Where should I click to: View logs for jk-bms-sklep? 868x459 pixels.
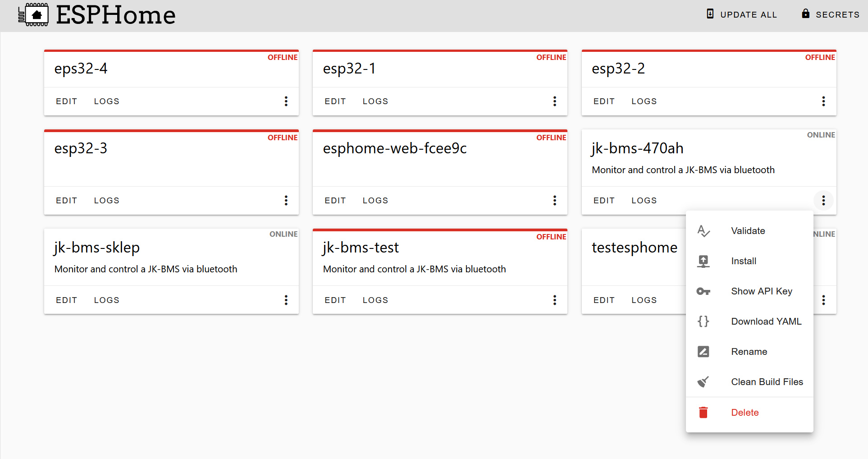[107, 300]
